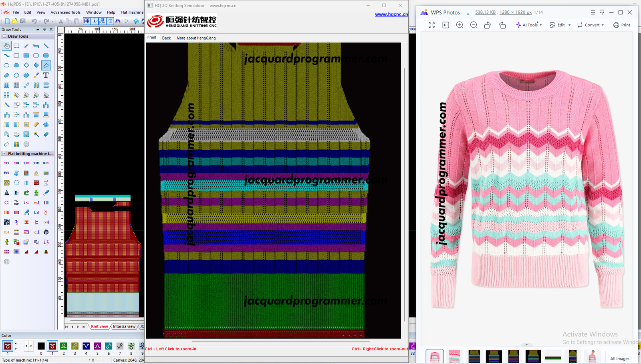Enter fullscreen view in WPS Photos

(x=431, y=25)
